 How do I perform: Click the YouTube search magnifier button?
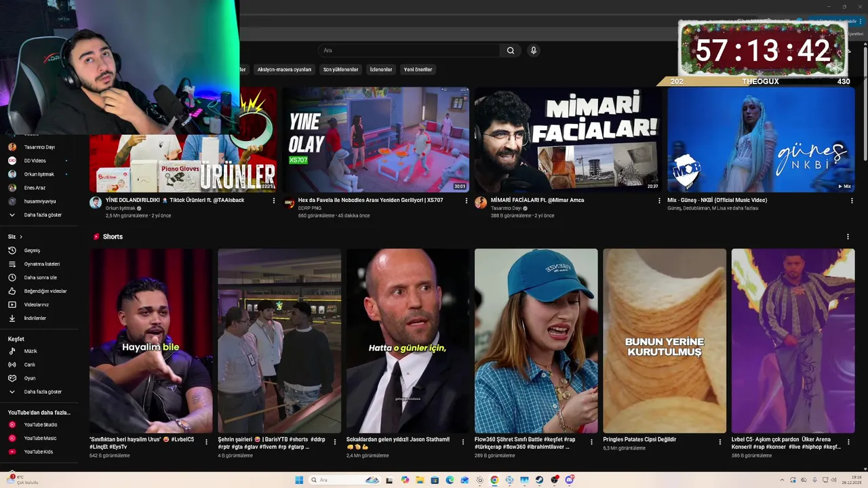(511, 50)
